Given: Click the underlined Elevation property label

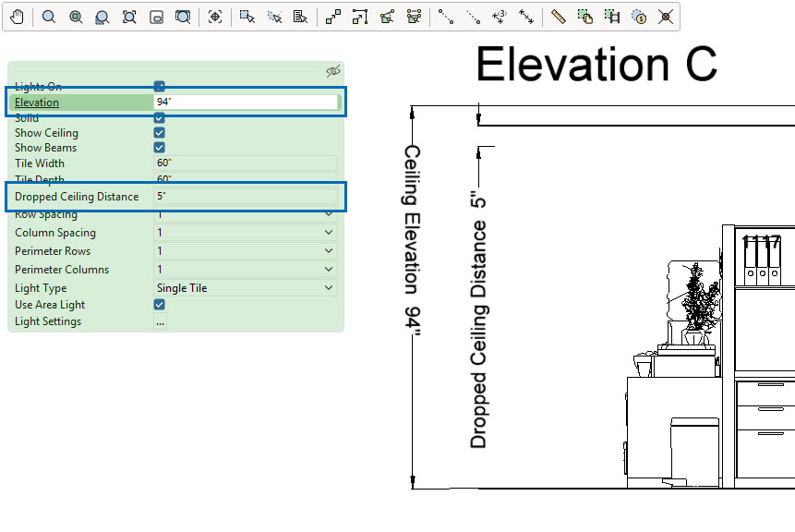Looking at the screenshot, I should click(37, 103).
